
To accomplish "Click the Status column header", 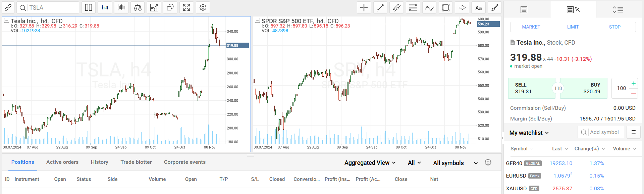I will click(x=84, y=179).
